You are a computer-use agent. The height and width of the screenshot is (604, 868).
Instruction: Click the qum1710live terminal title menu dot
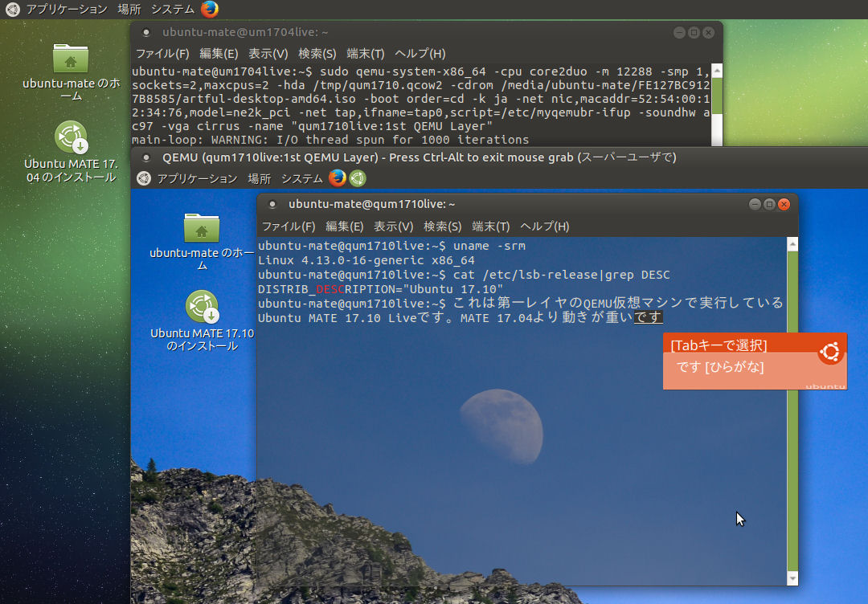pyautogui.click(x=272, y=205)
